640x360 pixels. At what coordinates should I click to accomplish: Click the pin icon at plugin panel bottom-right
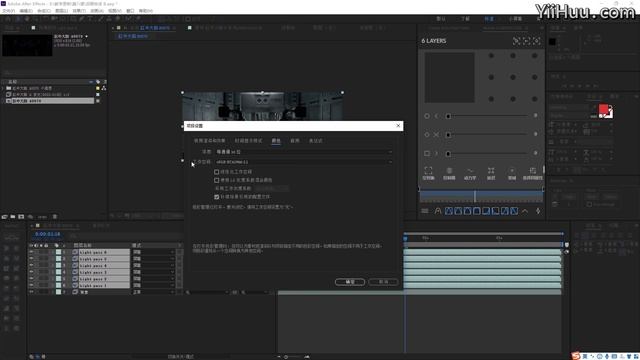(x=538, y=211)
